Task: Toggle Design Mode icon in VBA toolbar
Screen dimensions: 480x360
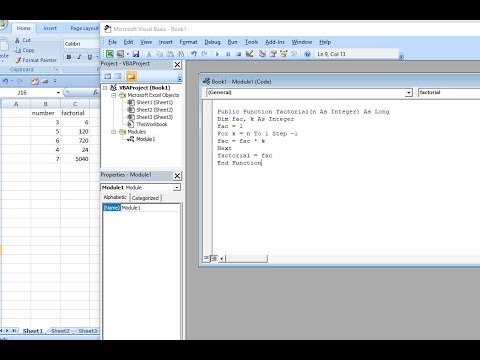Action: (249, 54)
